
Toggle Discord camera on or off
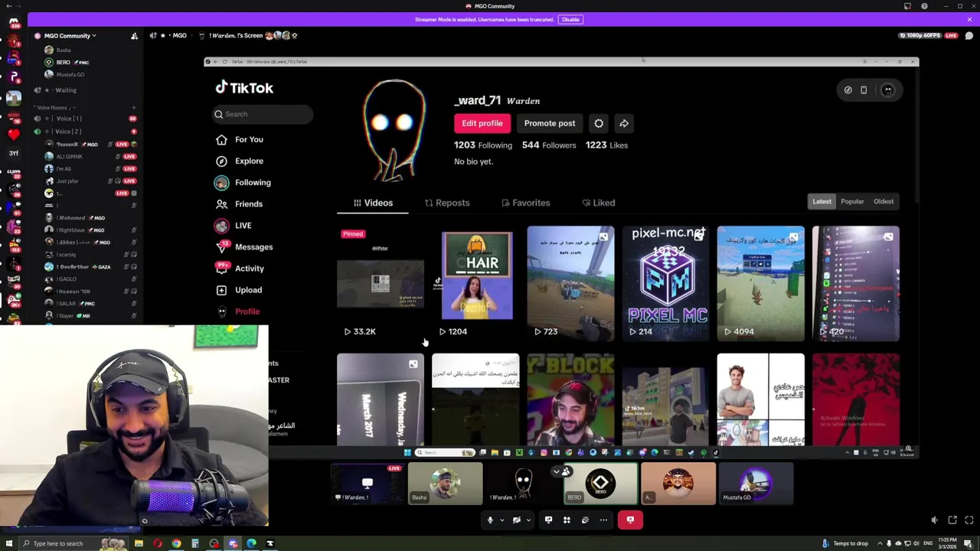click(x=516, y=520)
